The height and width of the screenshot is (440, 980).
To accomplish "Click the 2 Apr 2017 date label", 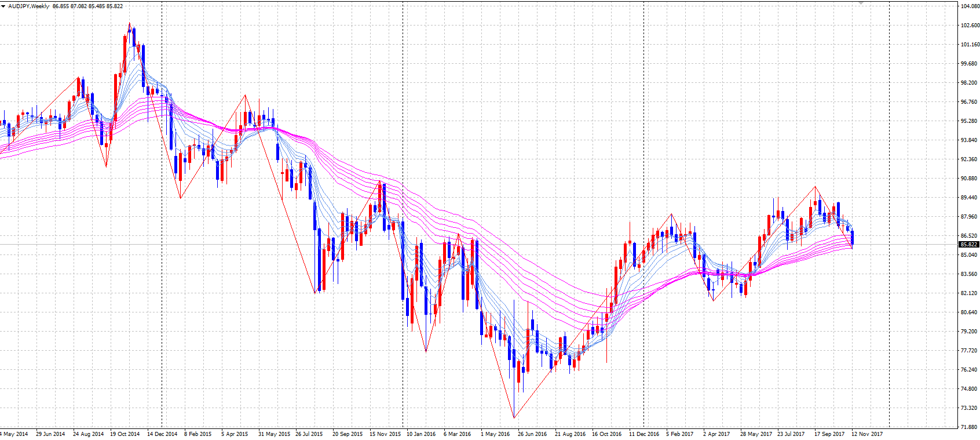I will click(716, 434).
